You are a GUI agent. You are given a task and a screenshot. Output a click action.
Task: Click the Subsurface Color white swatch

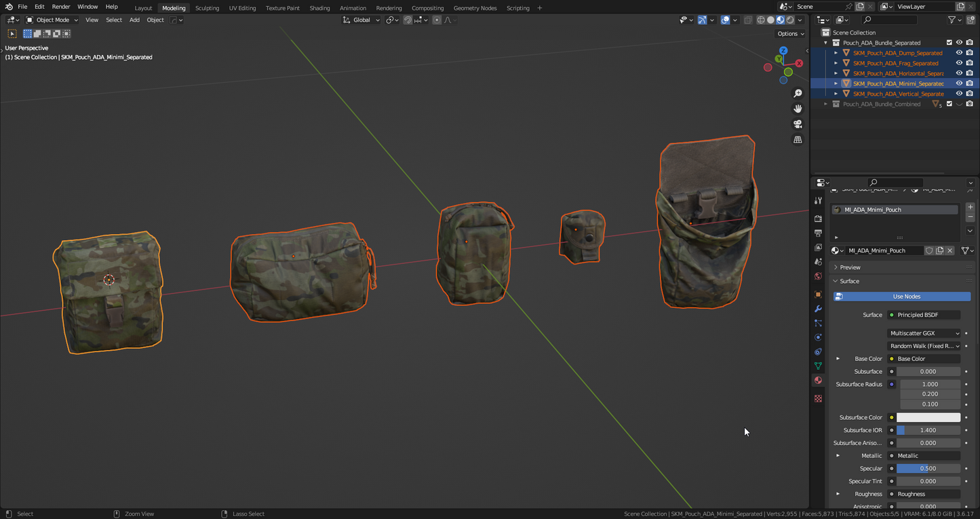point(928,418)
